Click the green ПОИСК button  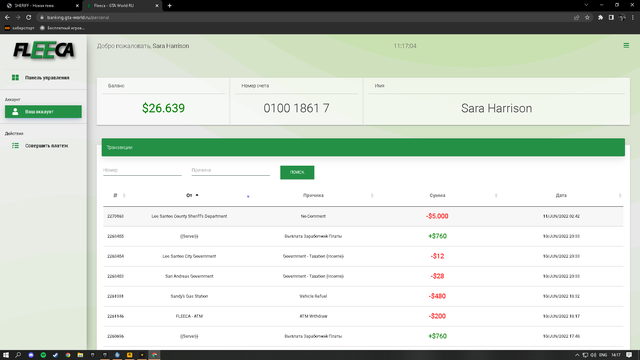click(x=297, y=172)
